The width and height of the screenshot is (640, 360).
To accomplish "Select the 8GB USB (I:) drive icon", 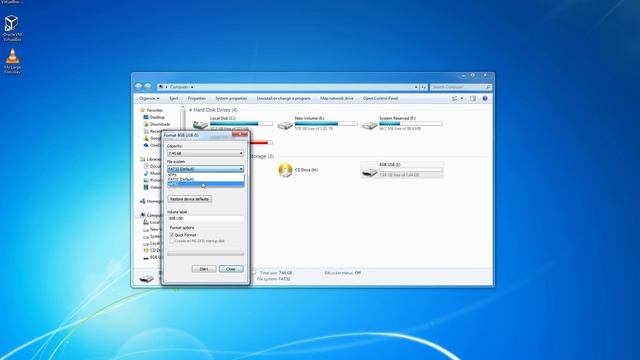I will click(369, 172).
